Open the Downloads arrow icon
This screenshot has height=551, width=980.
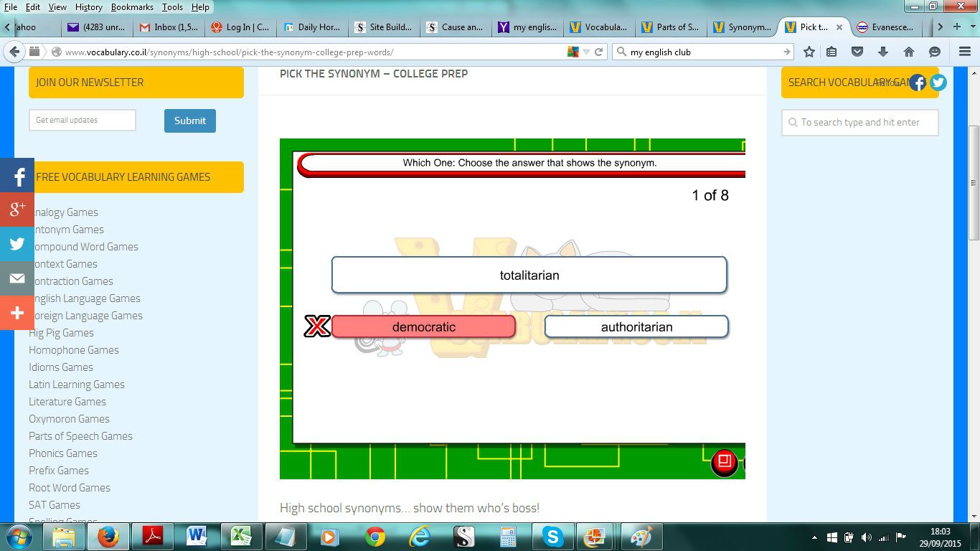(883, 52)
